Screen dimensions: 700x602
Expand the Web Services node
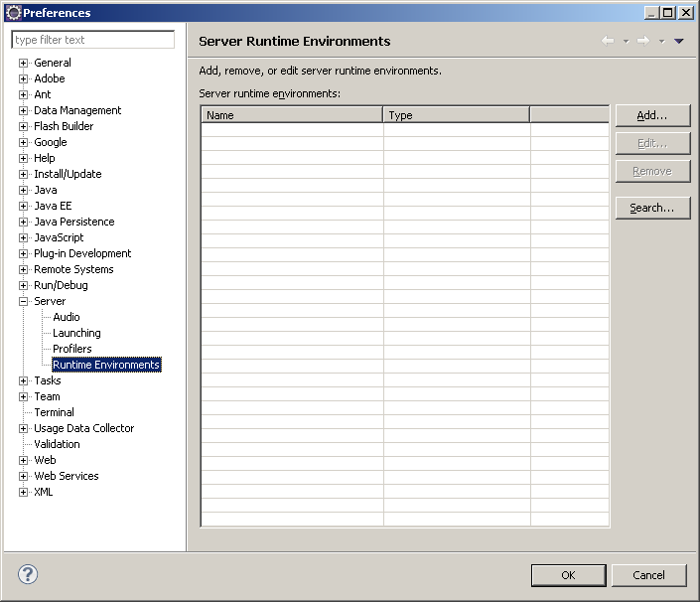[x=24, y=476]
